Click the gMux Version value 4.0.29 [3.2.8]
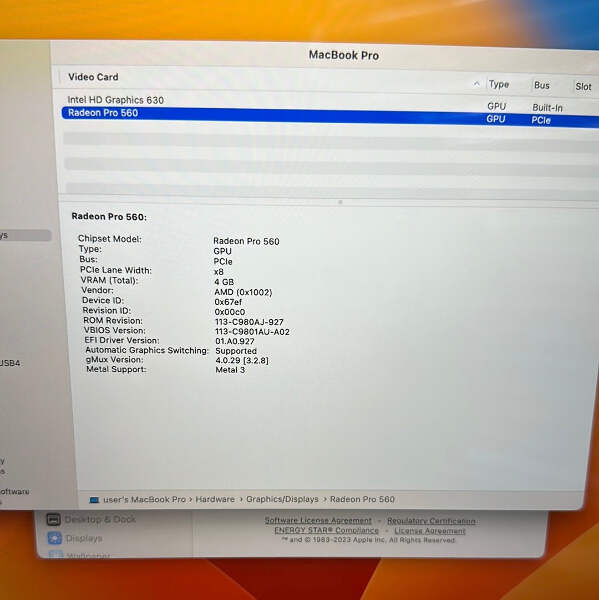This screenshot has height=600, width=599. coord(242,360)
